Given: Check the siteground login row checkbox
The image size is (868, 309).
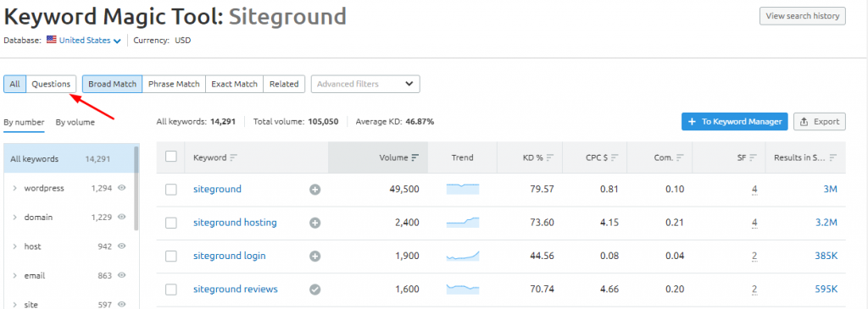Looking at the screenshot, I should [x=171, y=256].
